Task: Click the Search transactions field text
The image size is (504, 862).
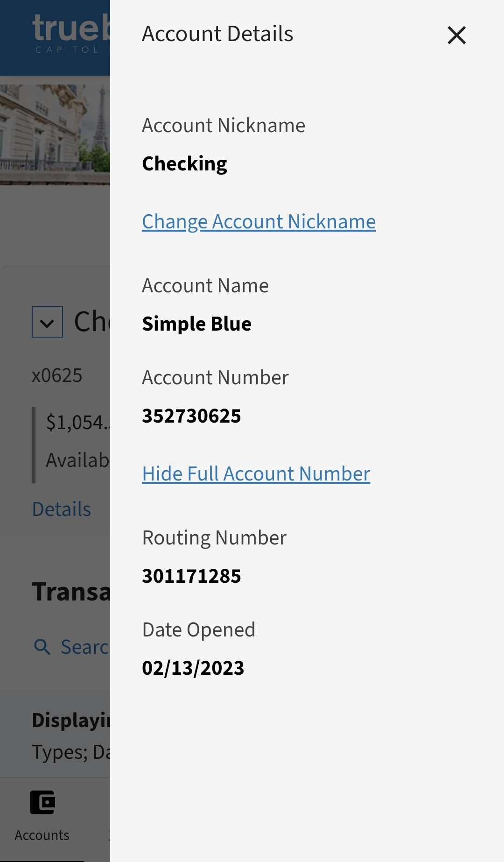Action: coord(84,647)
